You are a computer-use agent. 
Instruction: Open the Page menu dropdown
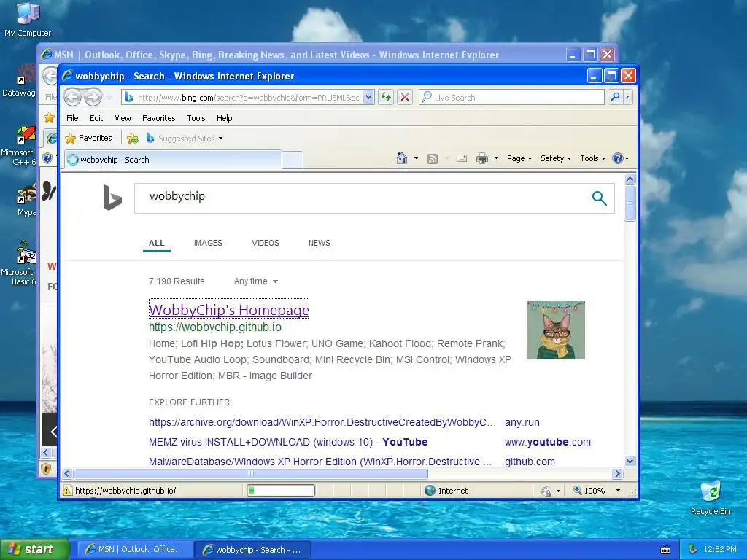click(x=519, y=158)
